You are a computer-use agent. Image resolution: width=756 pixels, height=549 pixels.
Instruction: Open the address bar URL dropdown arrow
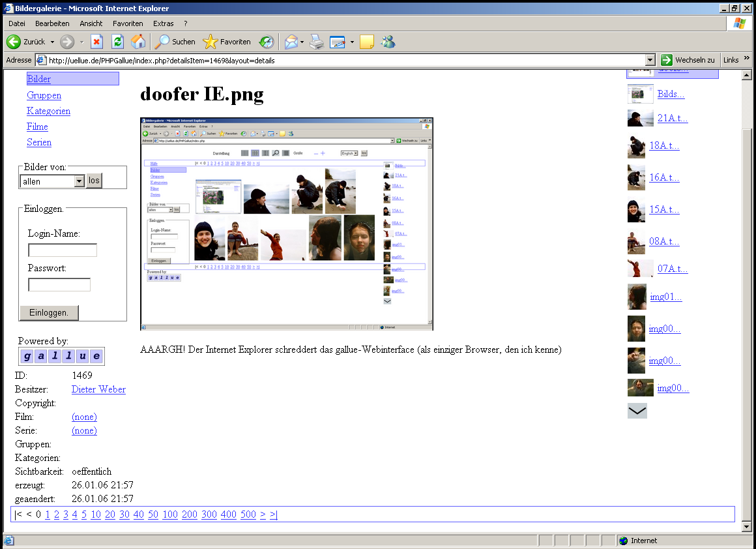click(x=649, y=60)
